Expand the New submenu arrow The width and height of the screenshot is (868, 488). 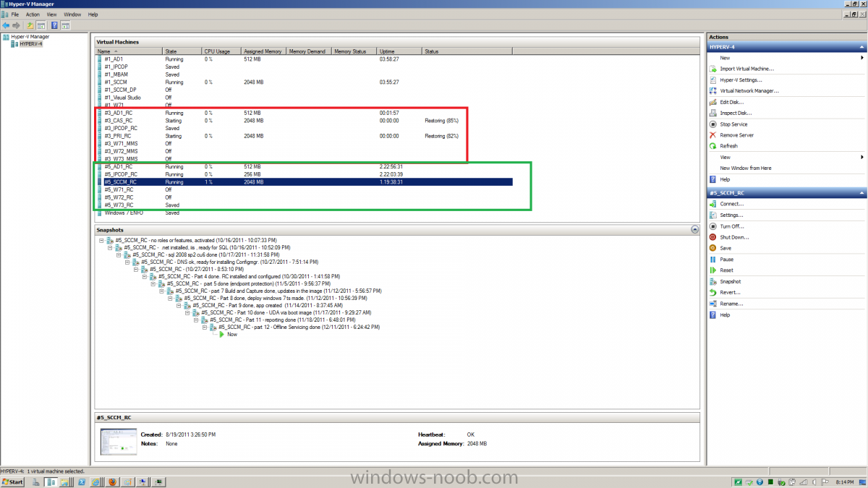(862, 58)
